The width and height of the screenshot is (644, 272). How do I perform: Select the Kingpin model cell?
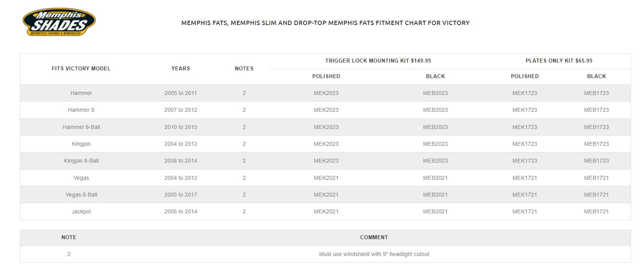(81, 144)
